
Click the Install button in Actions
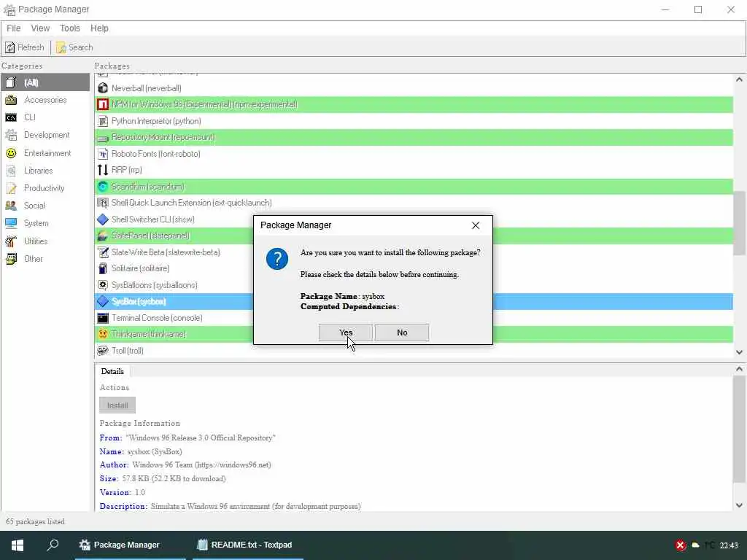pos(117,405)
